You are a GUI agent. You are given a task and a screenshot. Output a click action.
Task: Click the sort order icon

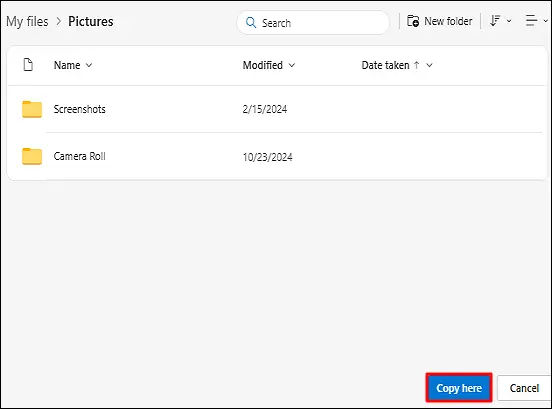[495, 21]
